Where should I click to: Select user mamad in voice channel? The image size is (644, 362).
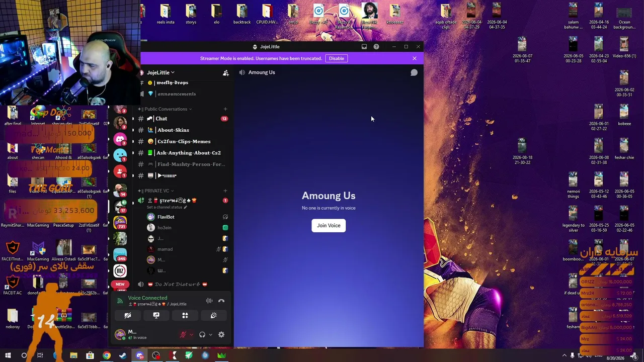[x=187, y=249]
